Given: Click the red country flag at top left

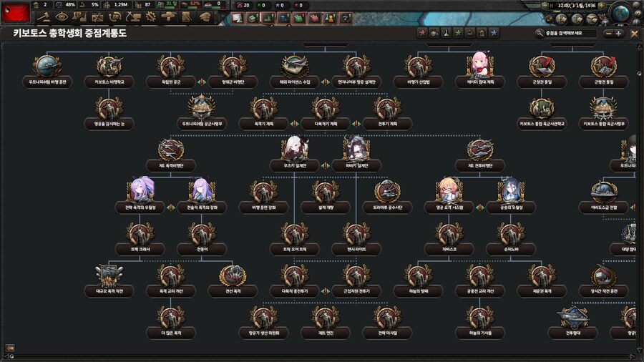Looking at the screenshot, I should point(16,12).
